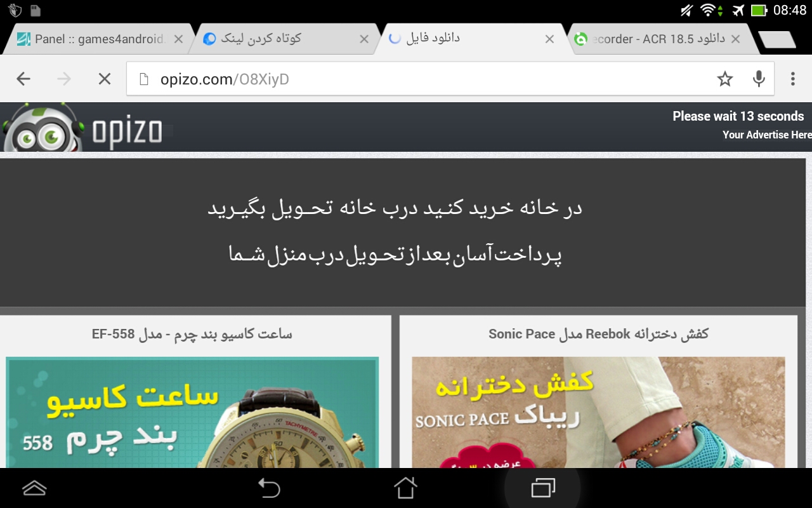Click the games4android tab favicon

[x=23, y=39]
